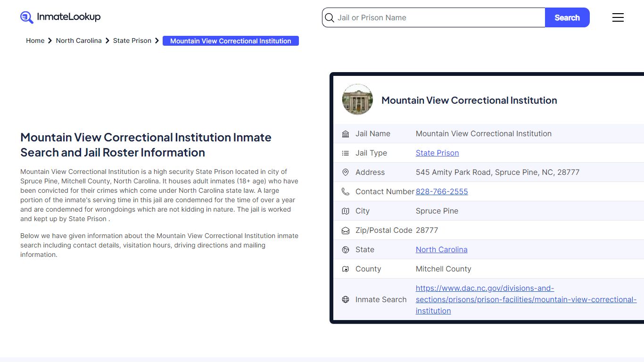Click the Contact Number phone icon
644x362 pixels.
point(346,192)
